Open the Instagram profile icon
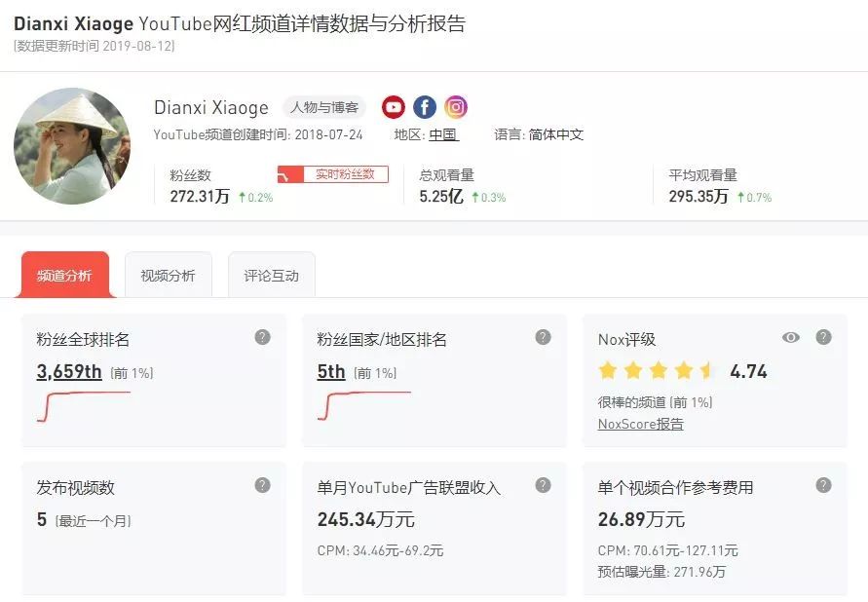This screenshot has width=868, height=602. (455, 107)
